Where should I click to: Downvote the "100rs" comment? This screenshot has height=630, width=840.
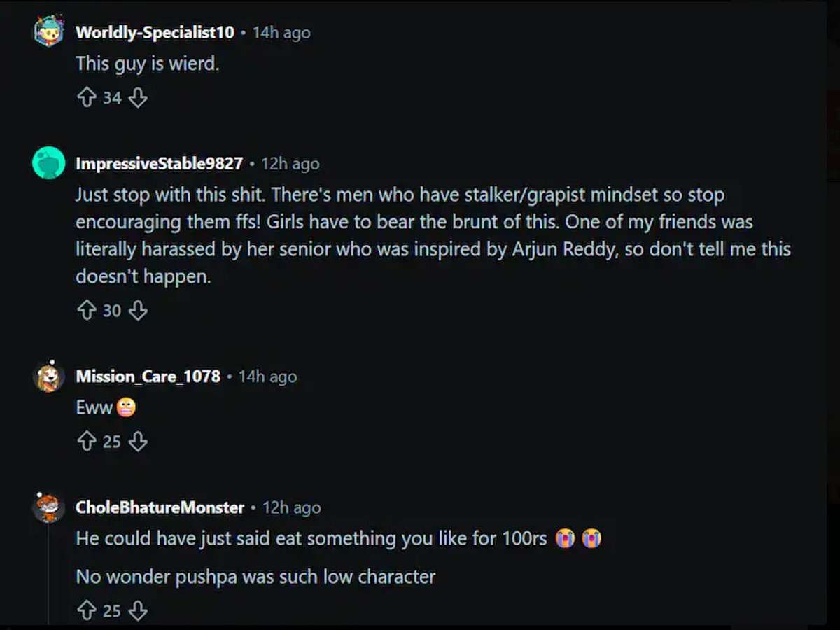coord(138,610)
